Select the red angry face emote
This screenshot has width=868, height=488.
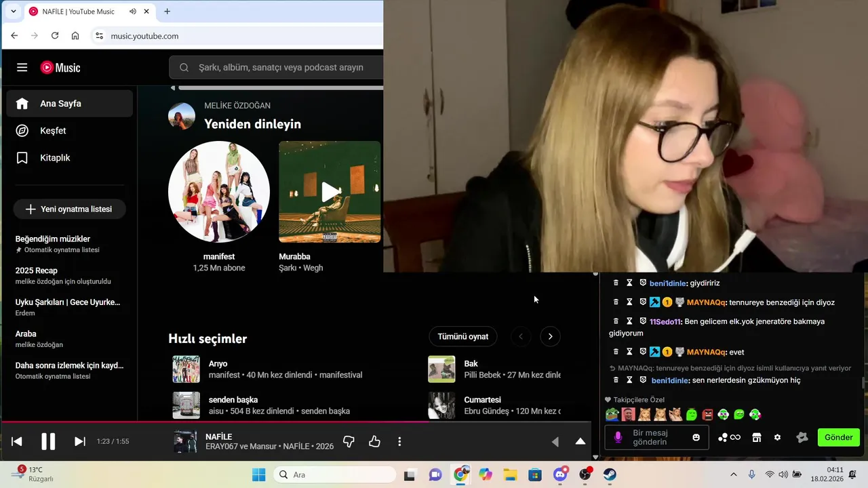[x=707, y=414]
